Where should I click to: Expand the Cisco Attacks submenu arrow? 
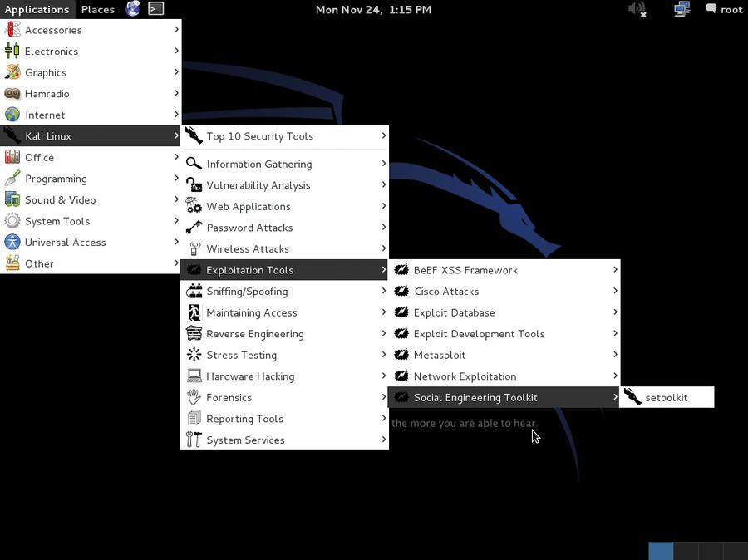[x=615, y=291]
